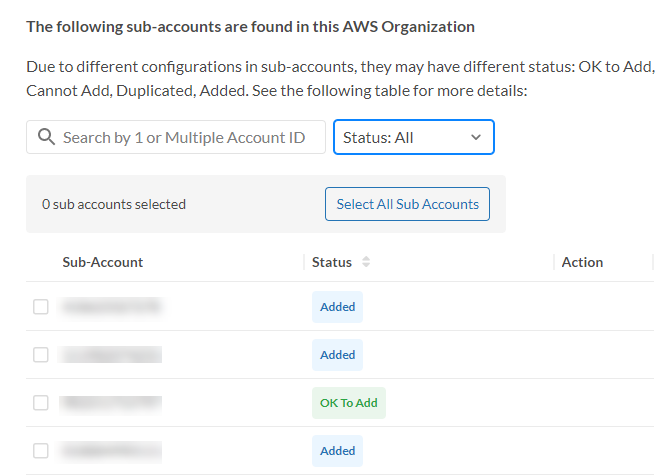Check the first sub-account row checkbox

coord(41,307)
